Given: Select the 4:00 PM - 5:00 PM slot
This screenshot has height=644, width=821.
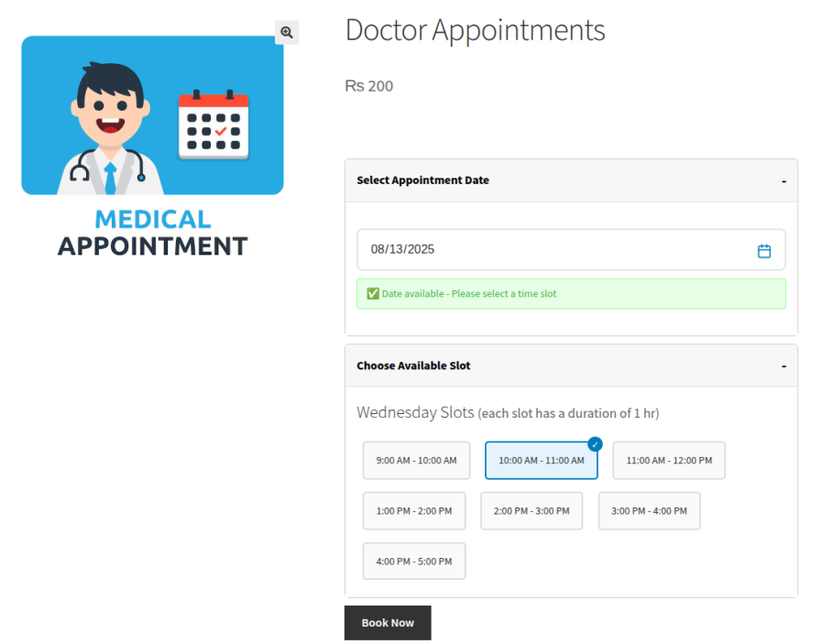Looking at the screenshot, I should pyautogui.click(x=413, y=561).
